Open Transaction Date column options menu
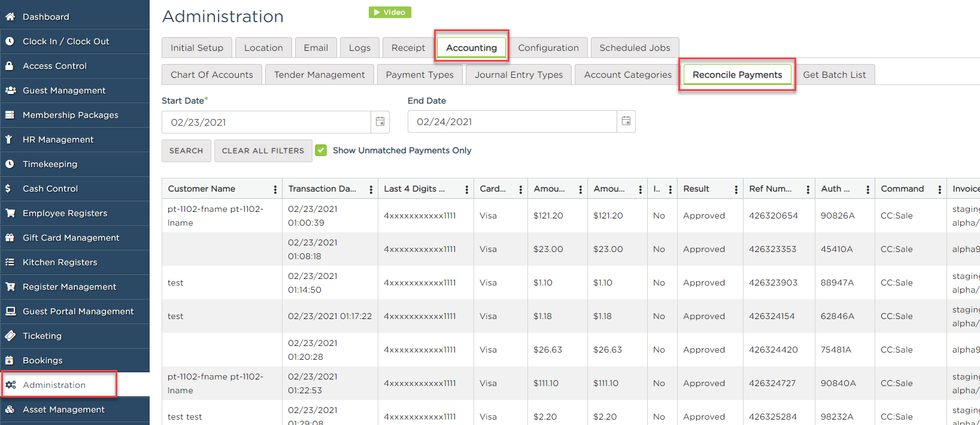This screenshot has height=425, width=980. pos(371,189)
